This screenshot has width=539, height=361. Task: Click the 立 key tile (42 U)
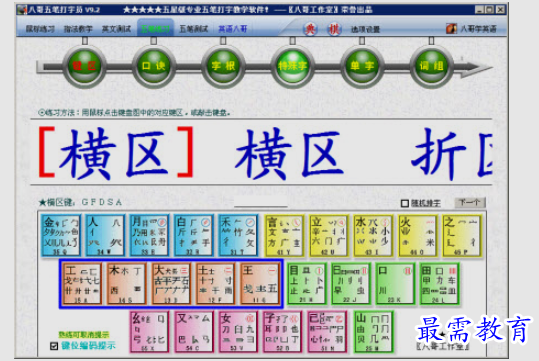coord(329,236)
